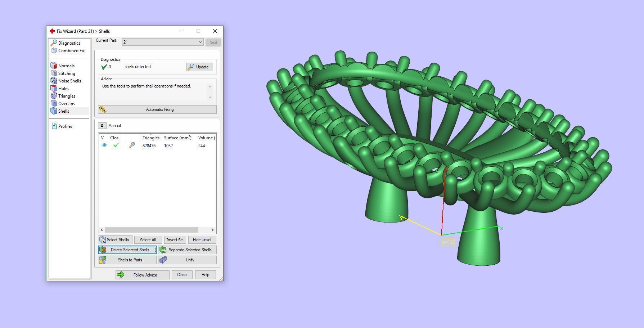The image size is (644, 328).
Task: Open the Diagnostics page in sidebar
Action: click(69, 43)
